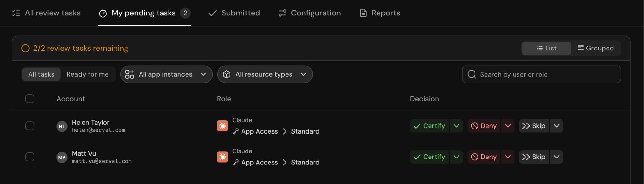644x184 pixels.
Task: Deny Matt Vu's access
Action: [484, 157]
